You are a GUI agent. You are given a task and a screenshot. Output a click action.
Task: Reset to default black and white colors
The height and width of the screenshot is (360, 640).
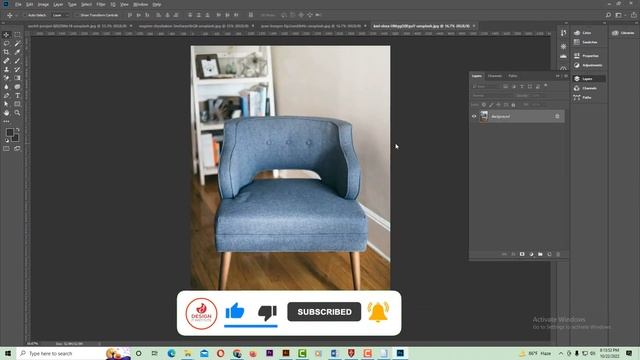(7, 140)
